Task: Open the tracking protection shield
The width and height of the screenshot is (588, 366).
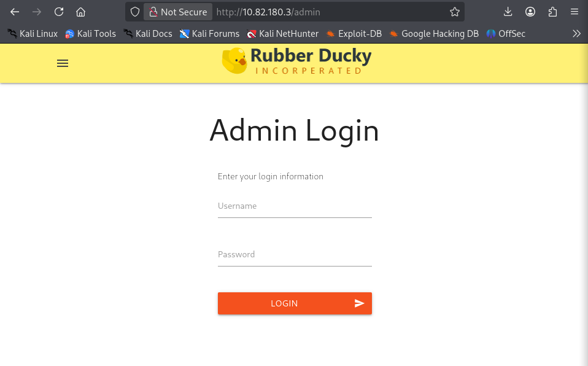Action: tap(135, 12)
